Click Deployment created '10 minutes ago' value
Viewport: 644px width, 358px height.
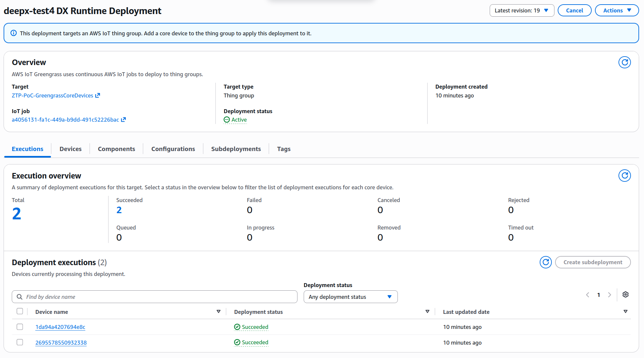pyautogui.click(x=454, y=95)
